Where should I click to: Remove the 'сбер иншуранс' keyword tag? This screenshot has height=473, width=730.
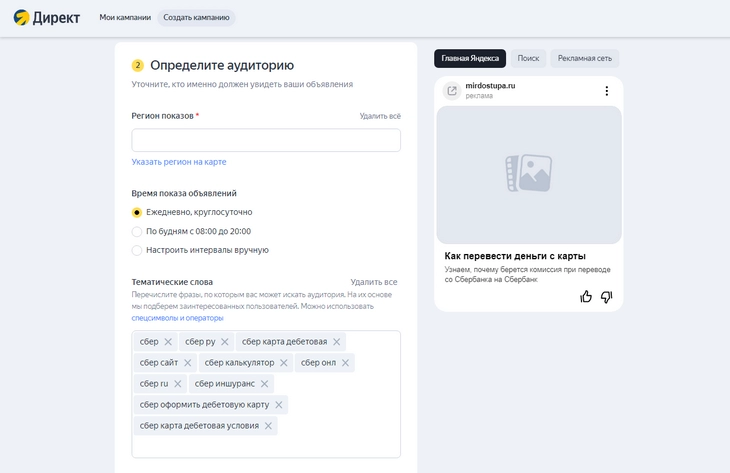265,384
